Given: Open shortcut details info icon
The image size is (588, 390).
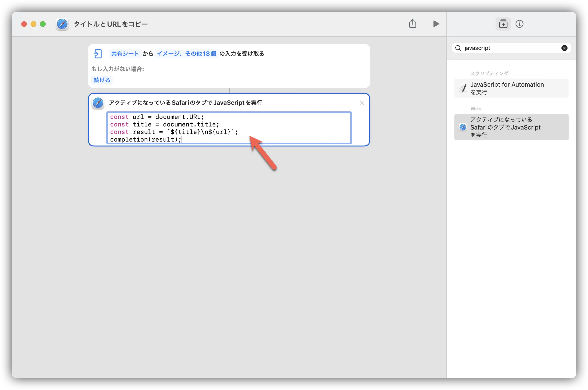Looking at the screenshot, I should point(519,24).
